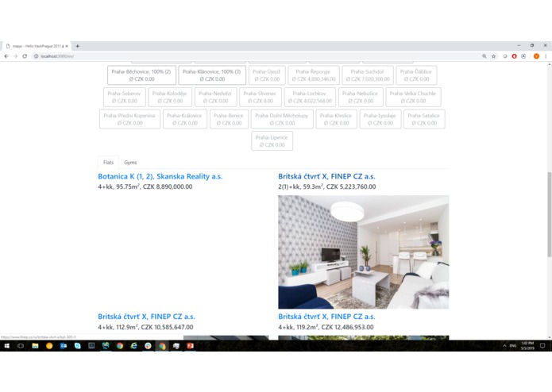
Task: Open File Explorer from the taskbar
Action: 35,346
